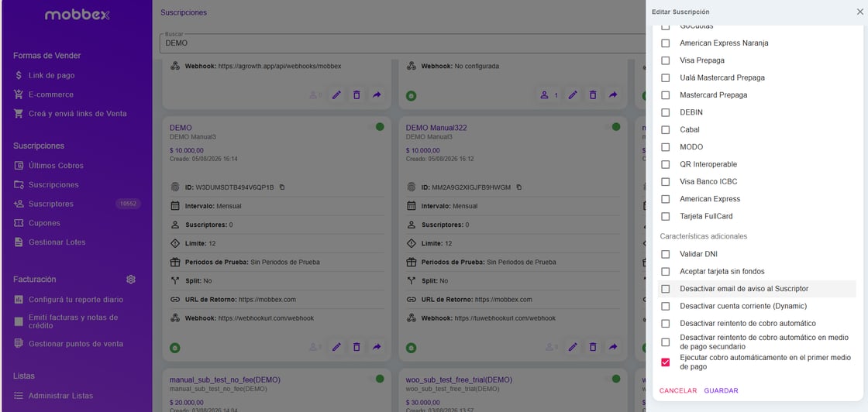Click the Buscar search field
Image resolution: width=868 pixels, height=412 pixels.
coord(402,43)
